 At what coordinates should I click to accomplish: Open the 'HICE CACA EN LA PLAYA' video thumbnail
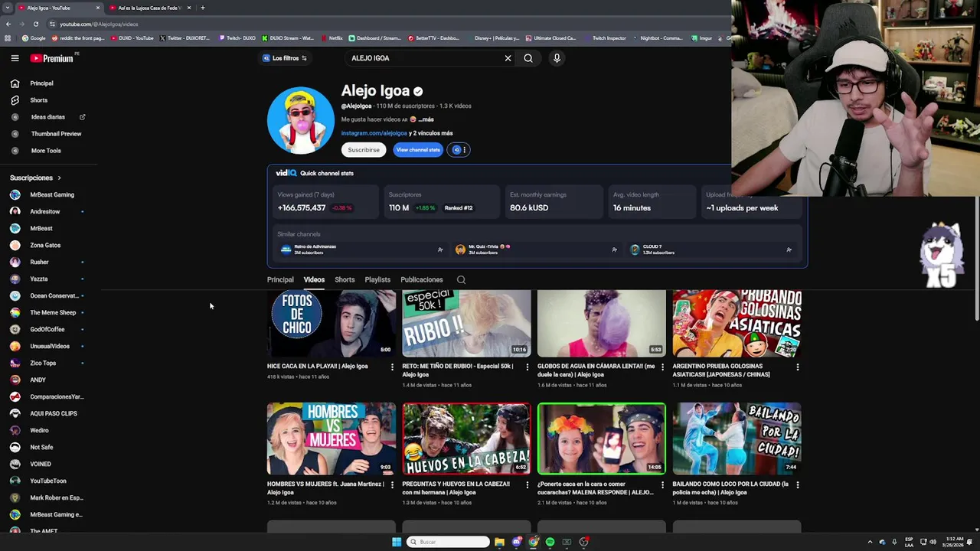pos(332,323)
